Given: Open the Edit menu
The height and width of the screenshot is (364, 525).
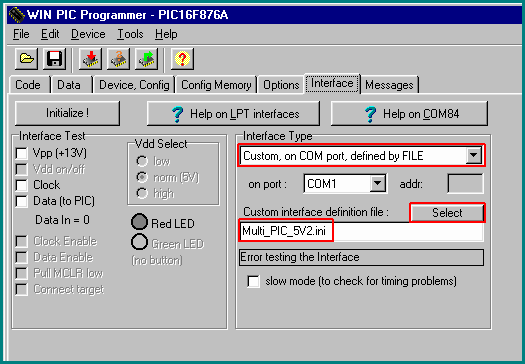Looking at the screenshot, I should 50,34.
